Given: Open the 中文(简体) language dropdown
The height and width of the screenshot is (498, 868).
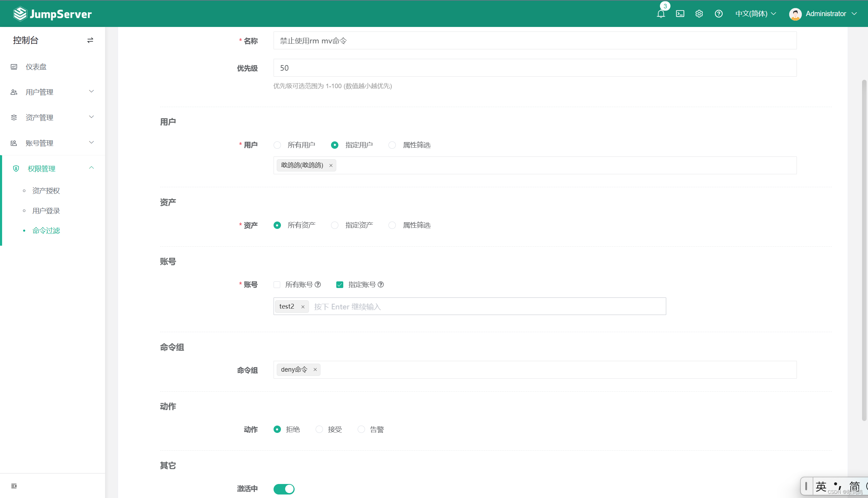Looking at the screenshot, I should pyautogui.click(x=756, y=14).
